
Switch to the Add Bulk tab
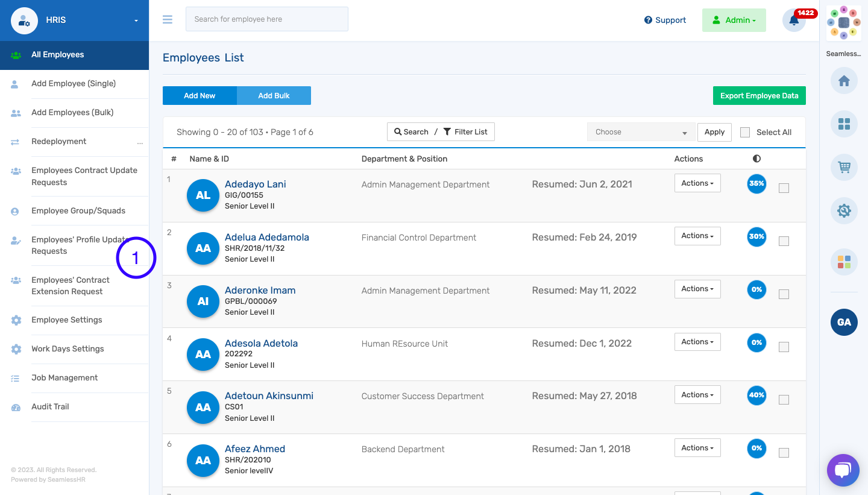(x=274, y=95)
